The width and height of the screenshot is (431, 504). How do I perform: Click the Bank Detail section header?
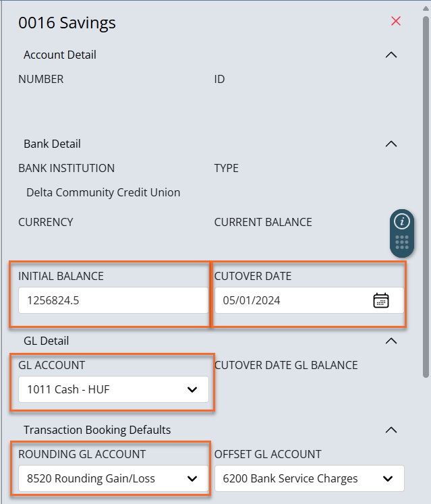tap(52, 144)
